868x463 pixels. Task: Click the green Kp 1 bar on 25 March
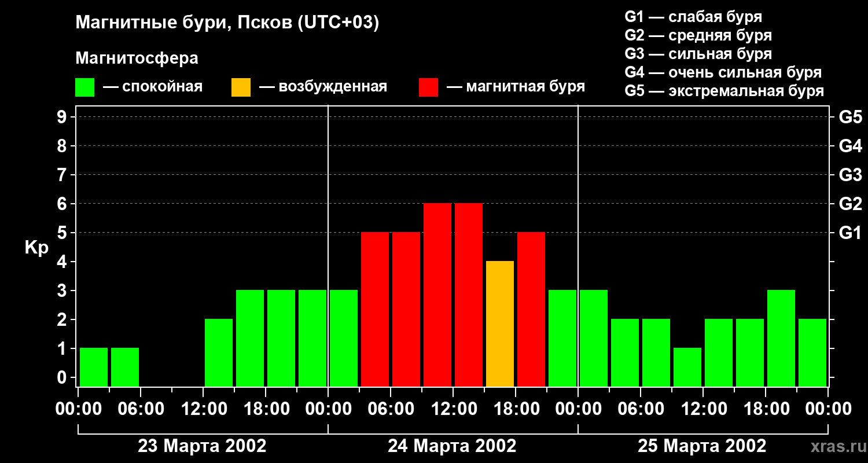click(687, 368)
